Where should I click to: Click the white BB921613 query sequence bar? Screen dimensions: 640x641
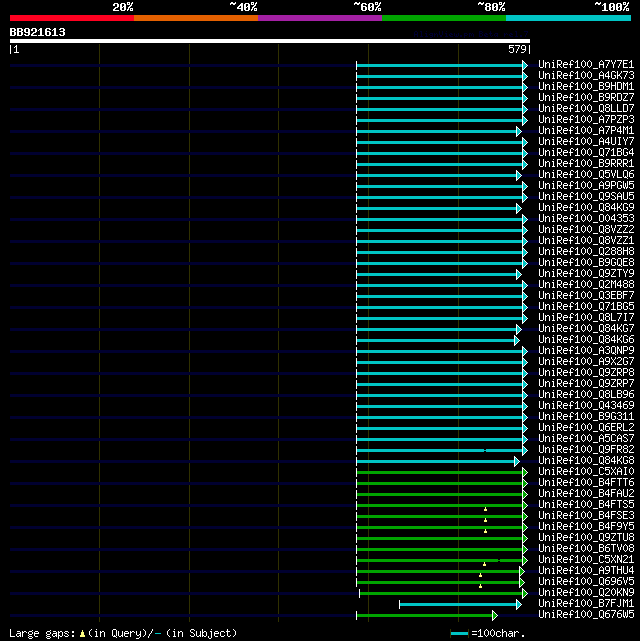click(x=270, y=41)
